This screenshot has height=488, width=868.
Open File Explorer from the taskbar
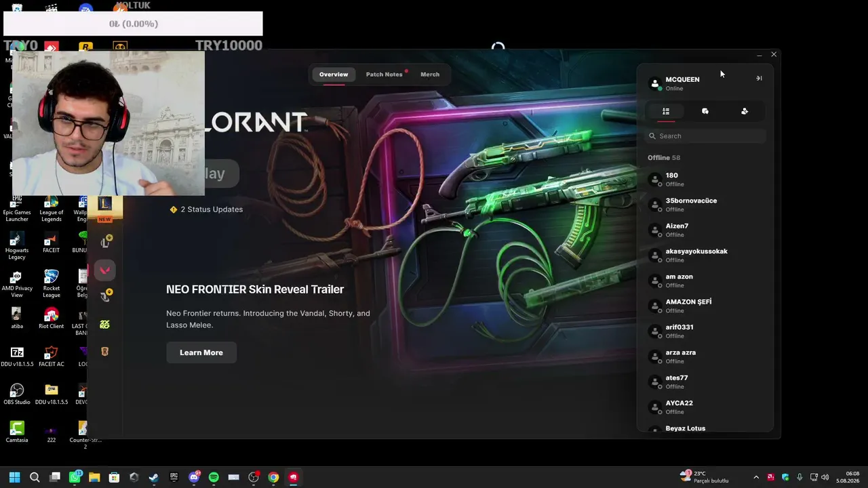[94, 477]
